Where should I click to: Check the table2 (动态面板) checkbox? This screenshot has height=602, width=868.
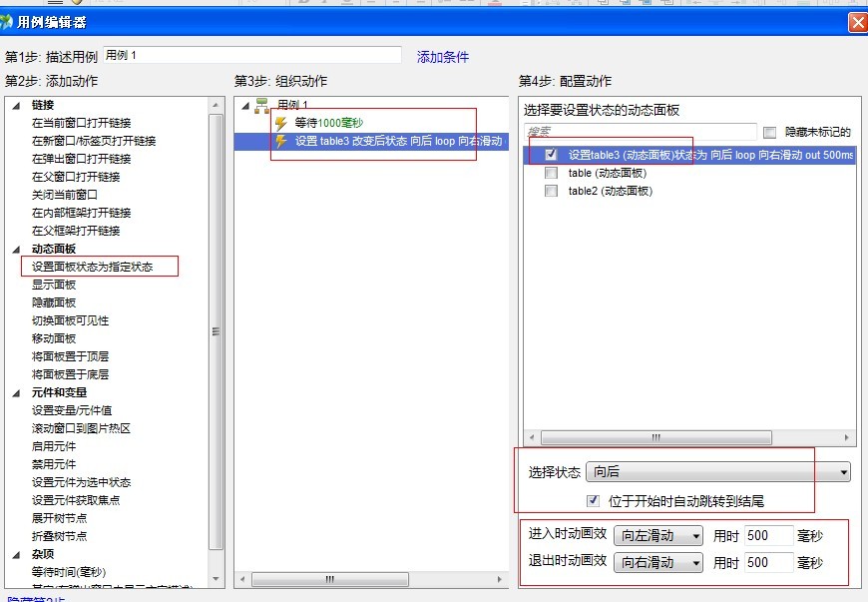coord(551,191)
